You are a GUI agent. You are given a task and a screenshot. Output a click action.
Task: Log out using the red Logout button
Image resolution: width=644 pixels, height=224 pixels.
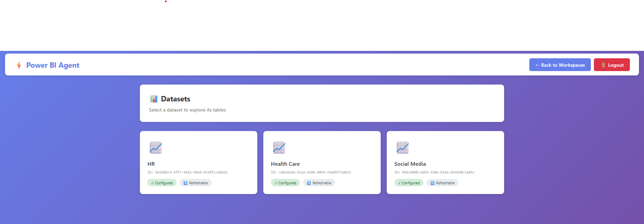(611, 65)
